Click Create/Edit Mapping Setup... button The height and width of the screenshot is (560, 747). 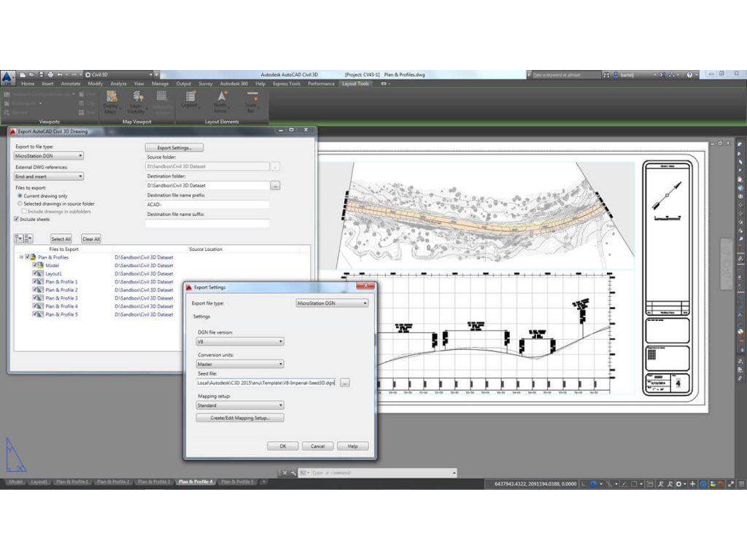point(240,418)
